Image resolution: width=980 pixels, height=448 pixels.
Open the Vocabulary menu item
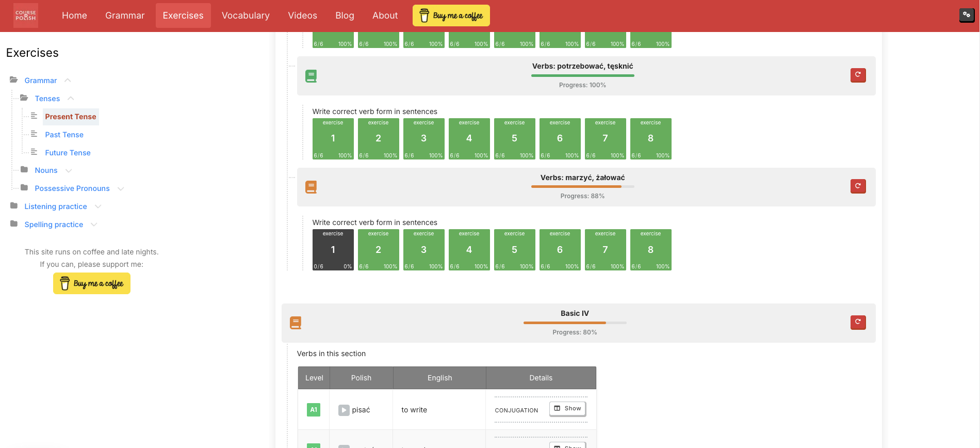click(246, 15)
